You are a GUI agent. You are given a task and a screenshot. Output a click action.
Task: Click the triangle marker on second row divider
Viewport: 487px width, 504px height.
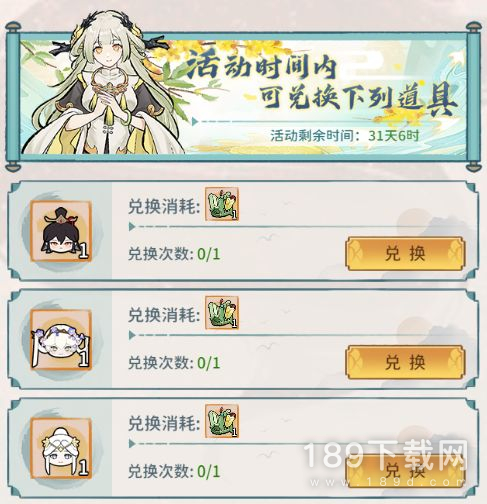132,335
